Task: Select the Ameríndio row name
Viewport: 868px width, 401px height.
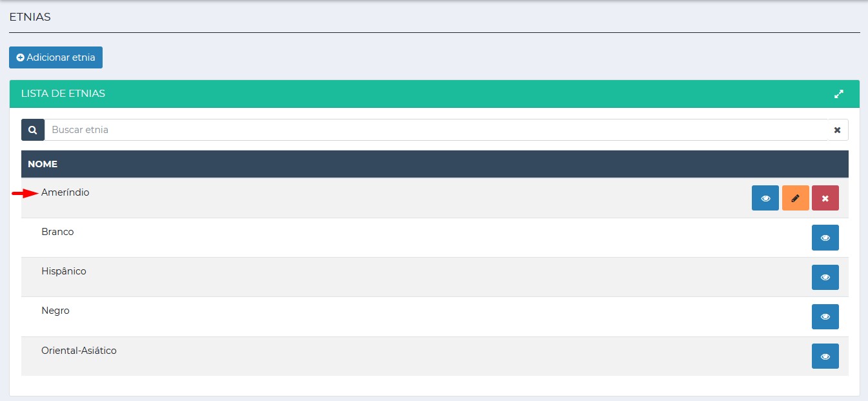Action: coord(65,192)
